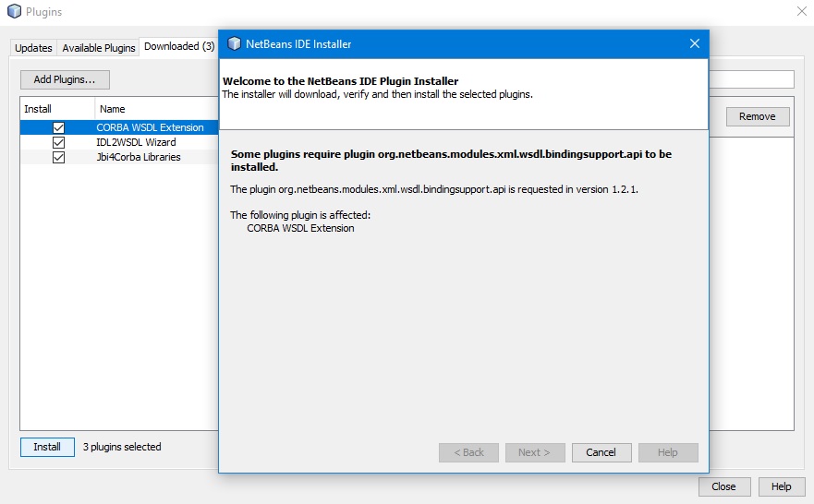814x504 pixels.
Task: Click the Plugins window cube icon
Action: coord(15,11)
